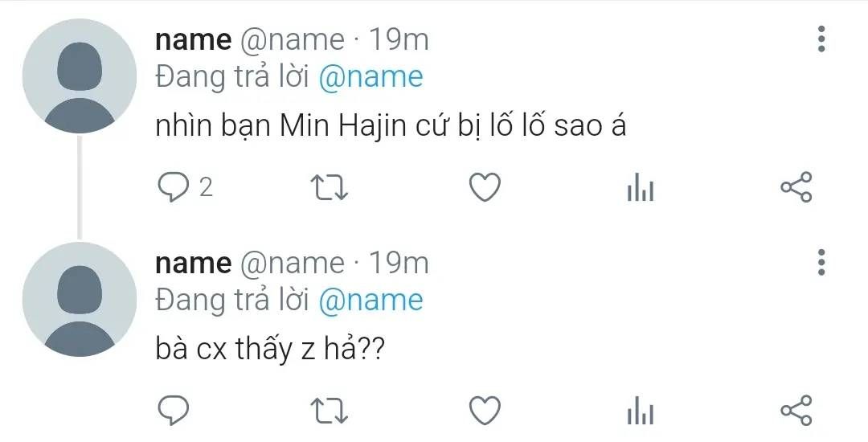
Task: Open the first tweet author's profile picture
Action: [x=79, y=76]
